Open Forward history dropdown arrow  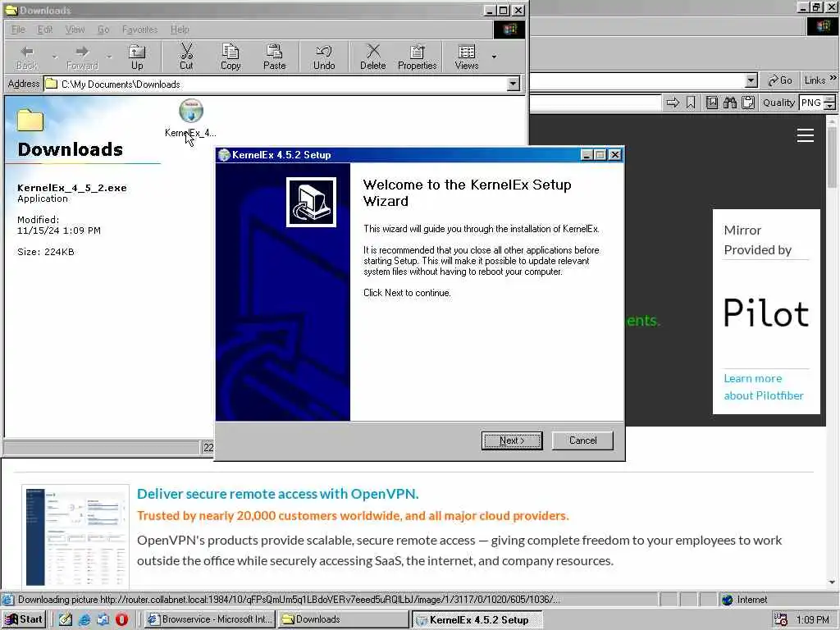tap(109, 57)
